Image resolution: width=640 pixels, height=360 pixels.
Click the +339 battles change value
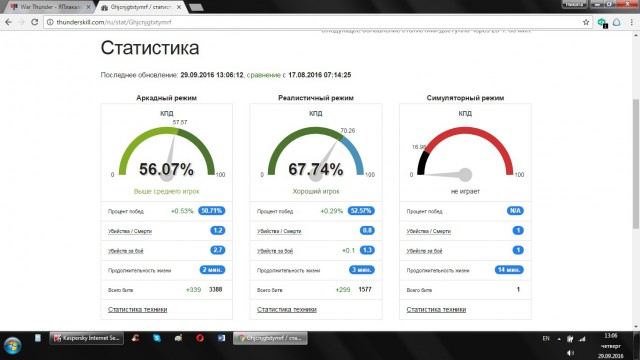pyautogui.click(x=193, y=289)
